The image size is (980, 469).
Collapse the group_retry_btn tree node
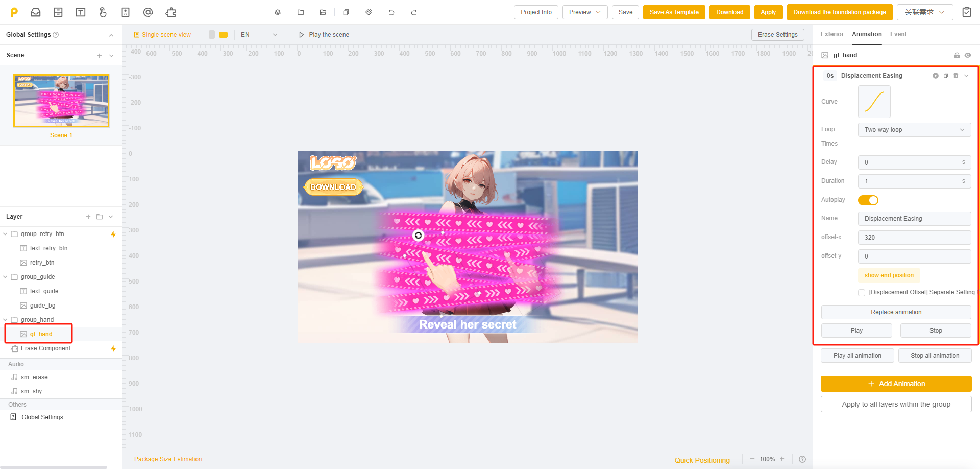point(5,234)
